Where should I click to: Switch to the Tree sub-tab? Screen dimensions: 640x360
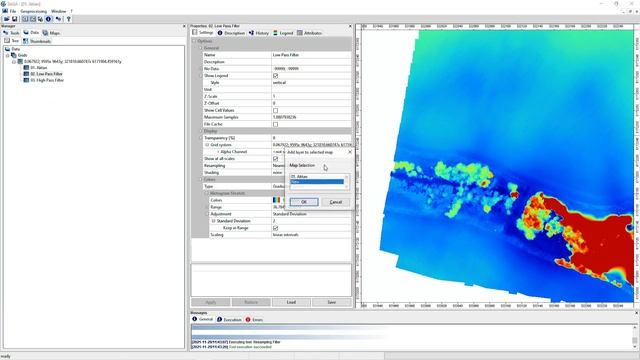[x=12, y=41]
